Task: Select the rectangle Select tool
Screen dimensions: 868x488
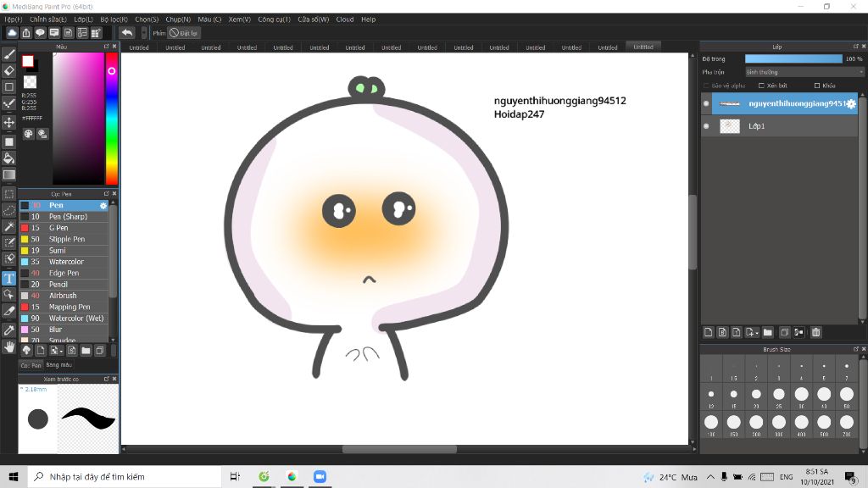Action: tap(8, 194)
